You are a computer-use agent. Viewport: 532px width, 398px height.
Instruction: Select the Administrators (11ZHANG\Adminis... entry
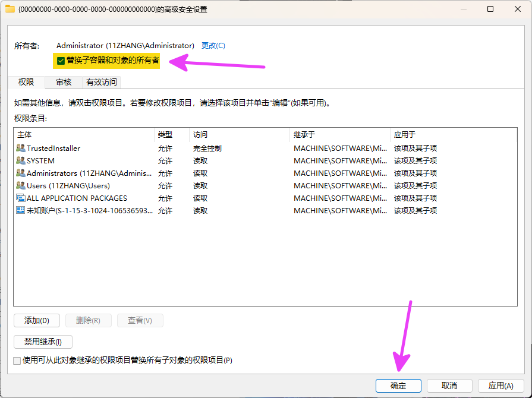coord(265,173)
